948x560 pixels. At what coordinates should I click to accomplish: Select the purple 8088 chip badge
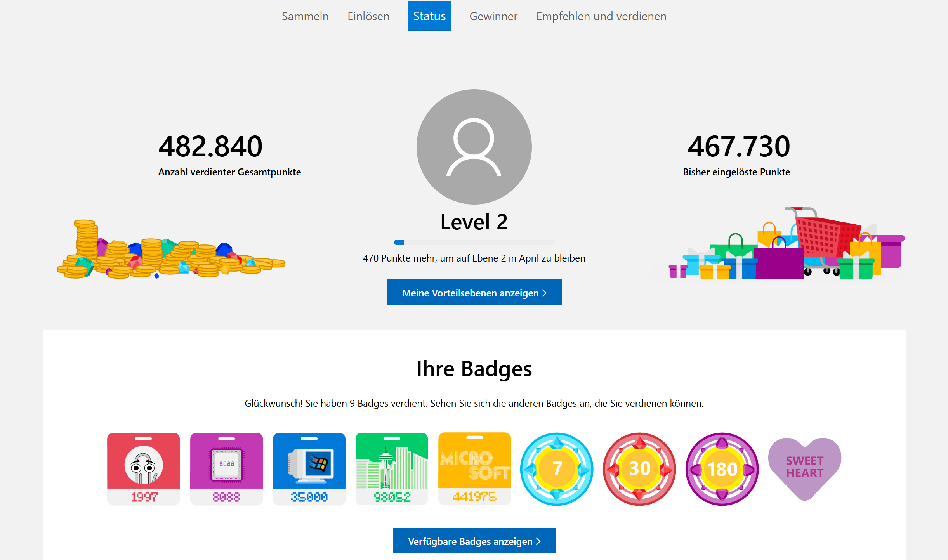[x=226, y=468]
